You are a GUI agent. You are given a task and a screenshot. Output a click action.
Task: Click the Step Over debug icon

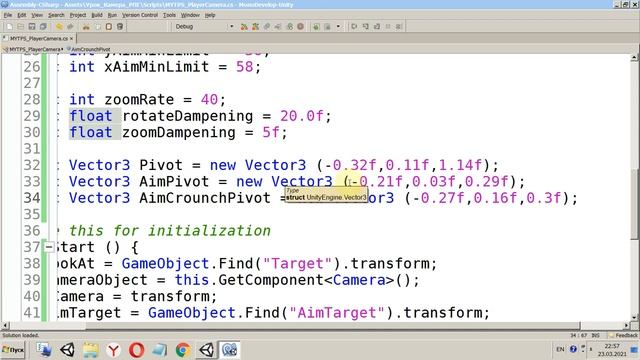point(354,27)
